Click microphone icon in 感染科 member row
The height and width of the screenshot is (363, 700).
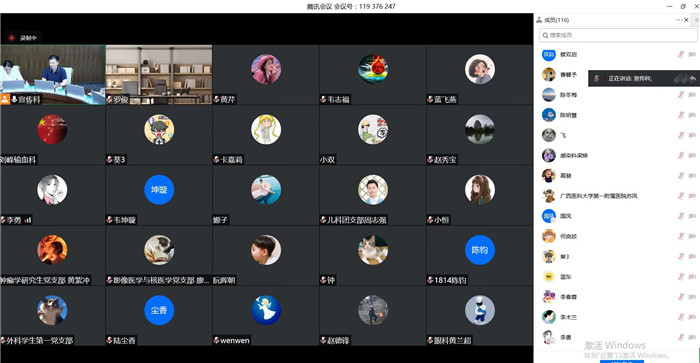point(681,155)
